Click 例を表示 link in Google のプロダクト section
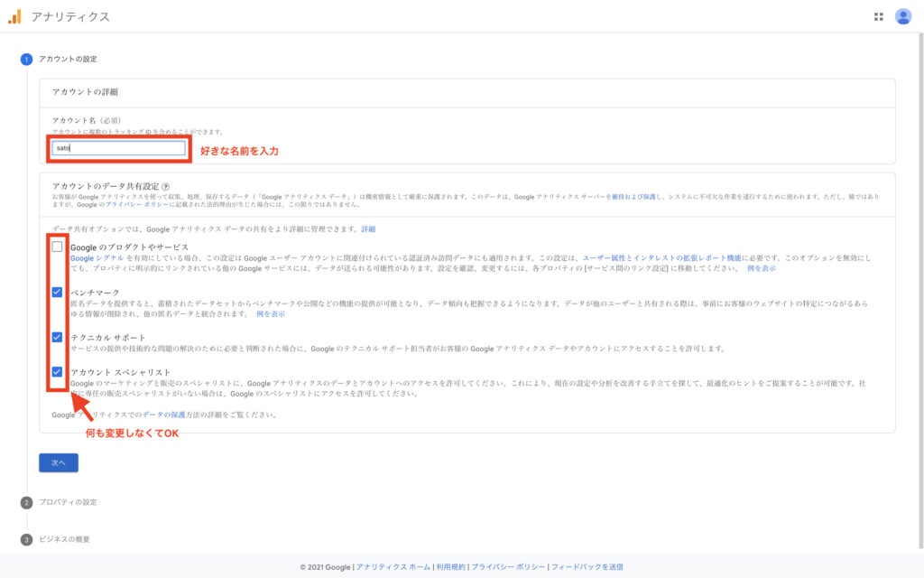Viewport: 924px width, 578px height. [762, 268]
